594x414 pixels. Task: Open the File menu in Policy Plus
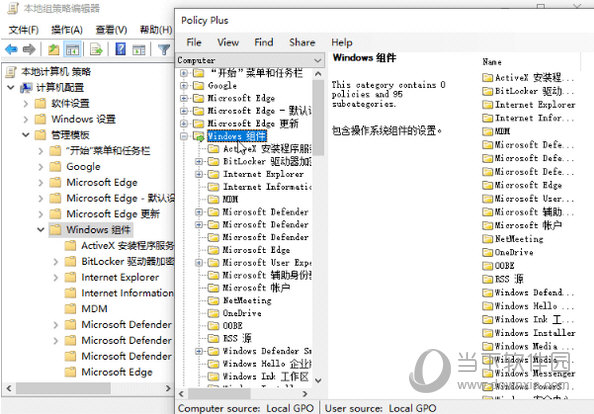coord(194,42)
